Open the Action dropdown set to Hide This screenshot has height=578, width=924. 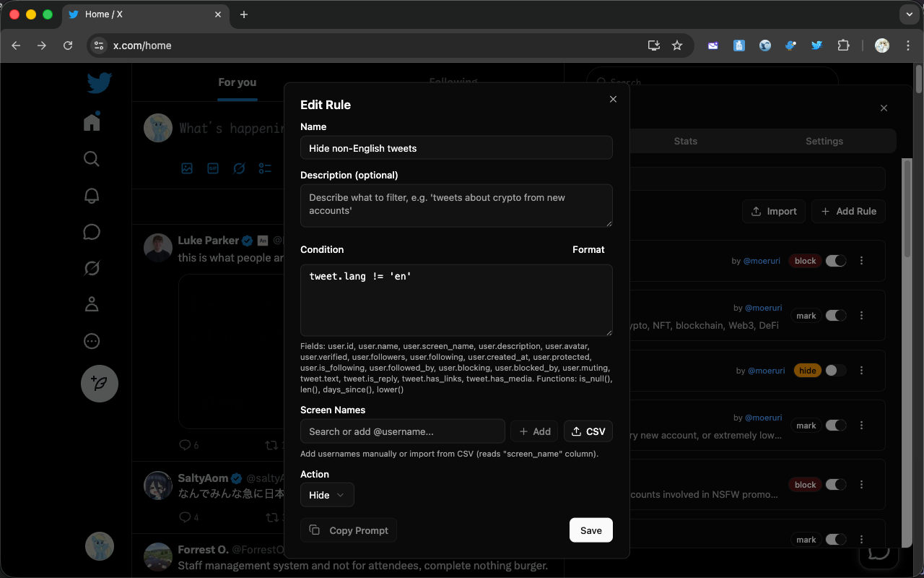pos(327,495)
